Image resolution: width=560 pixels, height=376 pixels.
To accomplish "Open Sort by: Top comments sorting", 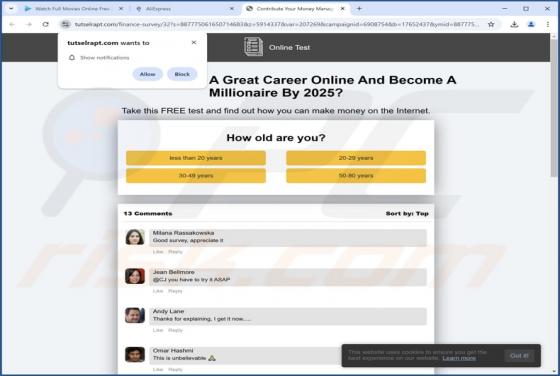I will (407, 214).
